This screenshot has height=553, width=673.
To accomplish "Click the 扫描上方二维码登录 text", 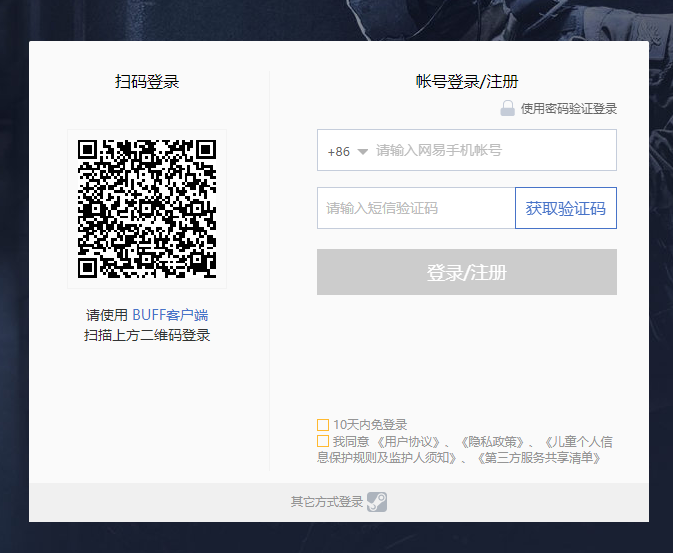I will tap(147, 335).
